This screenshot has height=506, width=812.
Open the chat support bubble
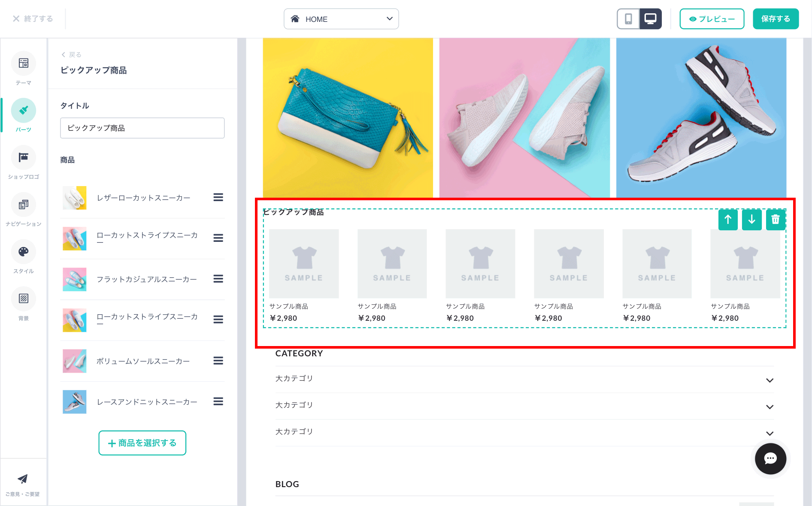coord(771,459)
